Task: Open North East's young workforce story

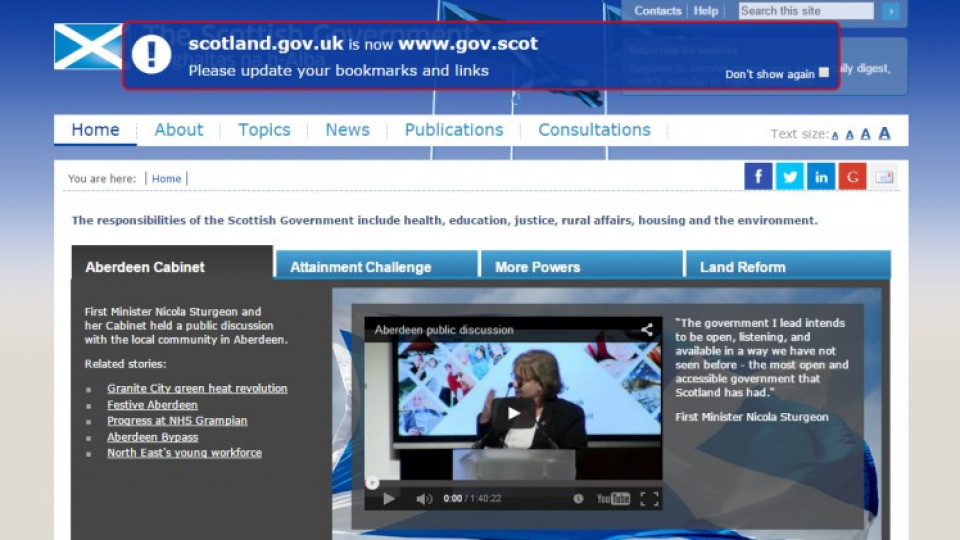Action: tap(184, 453)
